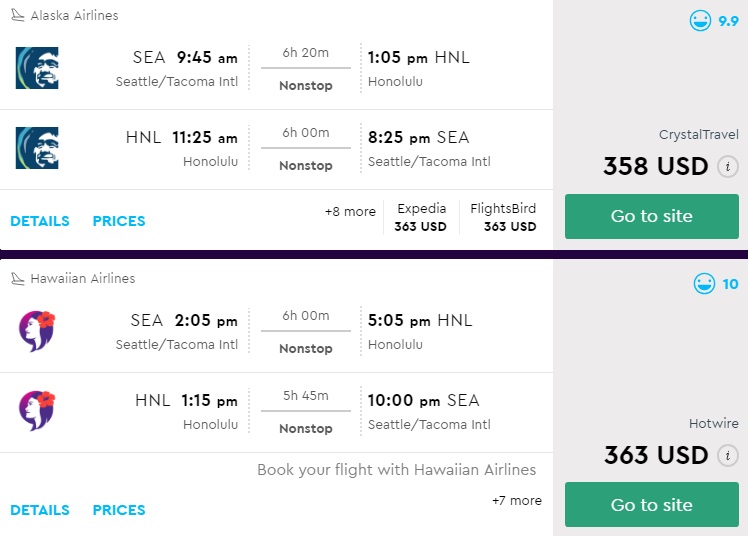Click the Alaska Airlines logo on outbound flight
748x536 pixels.
pyautogui.click(x=37, y=68)
